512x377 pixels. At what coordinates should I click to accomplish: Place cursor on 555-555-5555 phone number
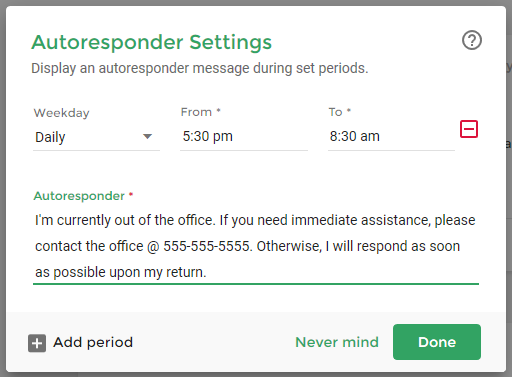point(206,246)
